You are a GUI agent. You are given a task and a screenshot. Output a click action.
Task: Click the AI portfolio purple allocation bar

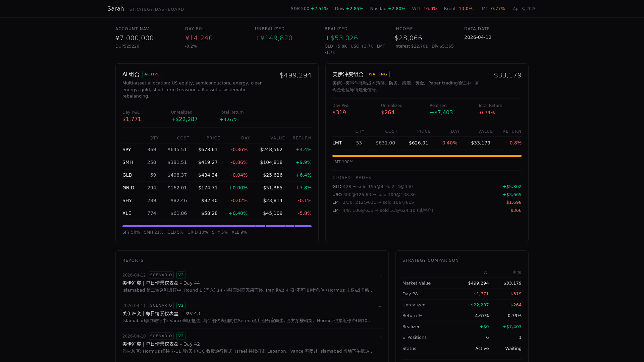tap(217, 226)
